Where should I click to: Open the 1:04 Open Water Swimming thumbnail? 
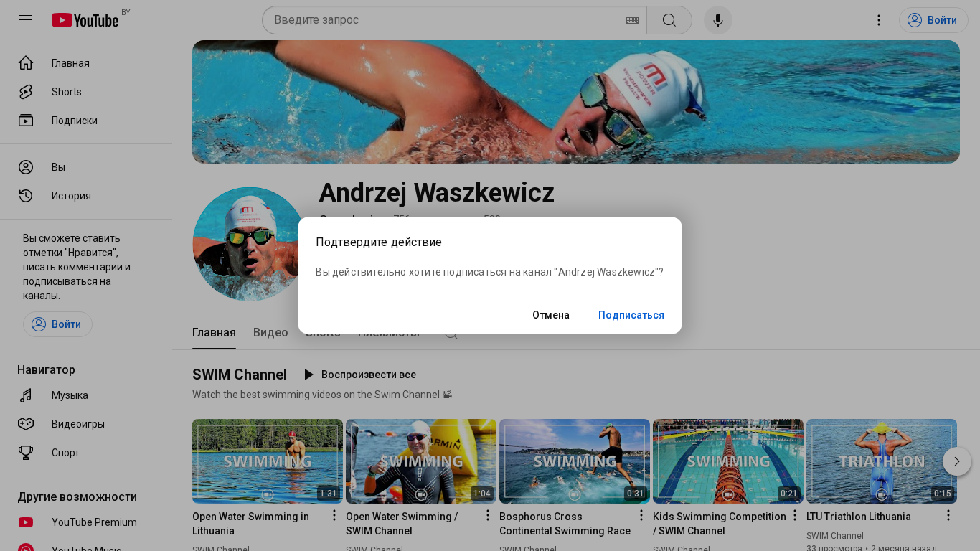click(x=421, y=461)
